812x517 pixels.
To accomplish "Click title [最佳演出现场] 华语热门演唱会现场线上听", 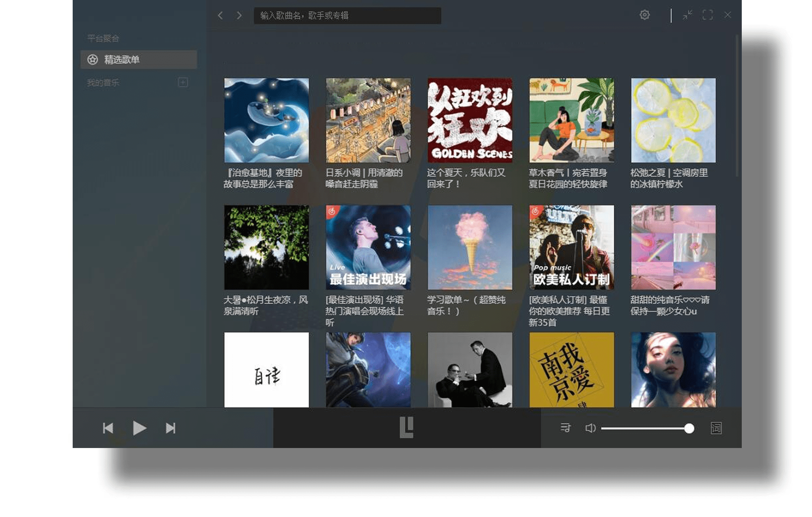I will [x=365, y=311].
